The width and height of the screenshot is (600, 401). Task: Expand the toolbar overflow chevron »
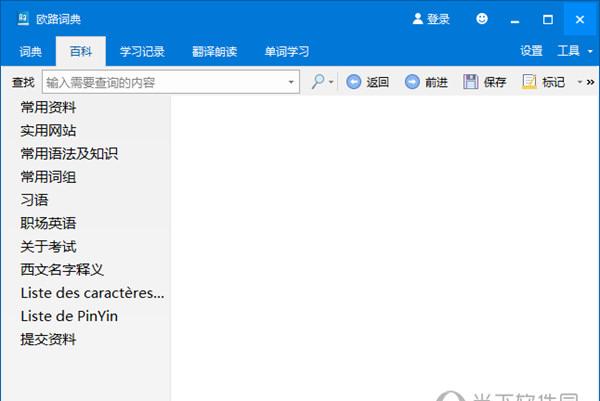(x=590, y=82)
